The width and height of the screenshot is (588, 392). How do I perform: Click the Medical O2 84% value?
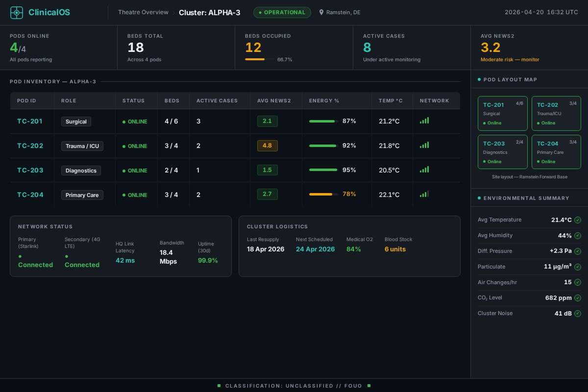click(354, 249)
